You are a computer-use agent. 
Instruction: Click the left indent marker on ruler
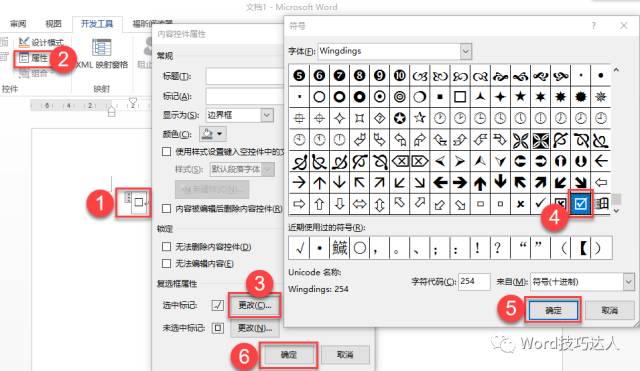[x=111, y=111]
